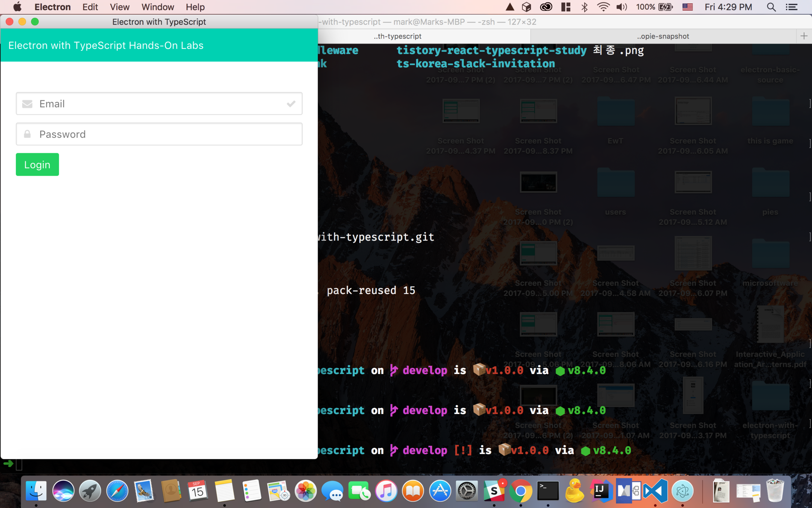Launch Google Chrome from the Dock
Image resolution: width=812 pixels, height=508 pixels.
[521, 491]
